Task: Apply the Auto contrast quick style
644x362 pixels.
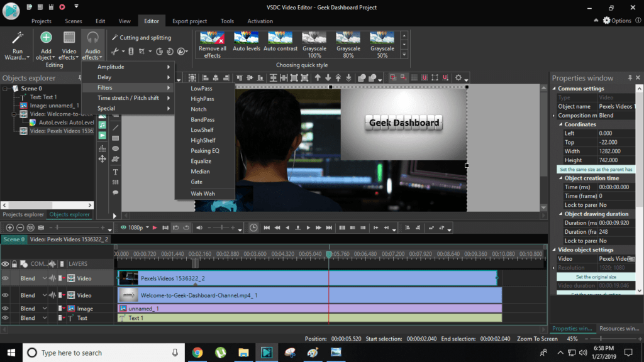Action: tap(280, 42)
